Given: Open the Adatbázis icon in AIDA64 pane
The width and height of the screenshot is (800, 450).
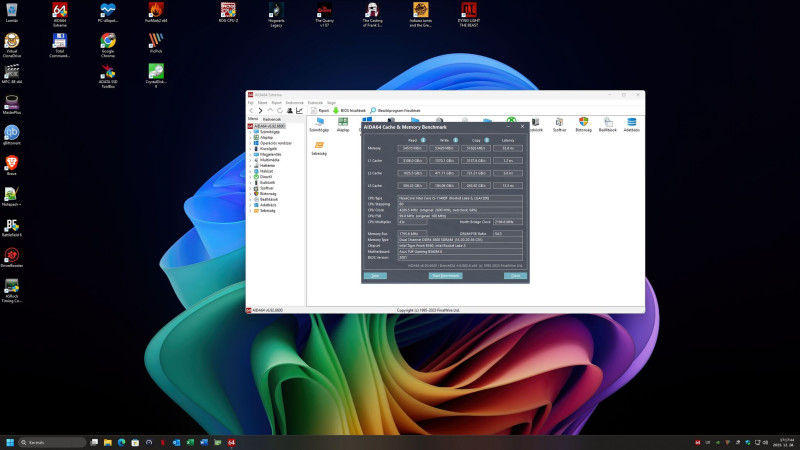Looking at the screenshot, I should coord(632,124).
